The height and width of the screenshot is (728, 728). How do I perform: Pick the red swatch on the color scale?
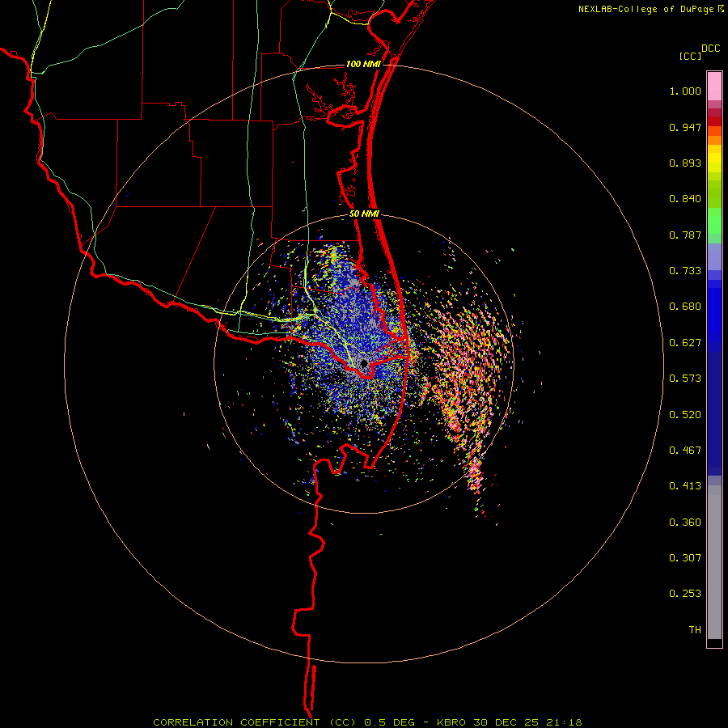tap(714, 121)
